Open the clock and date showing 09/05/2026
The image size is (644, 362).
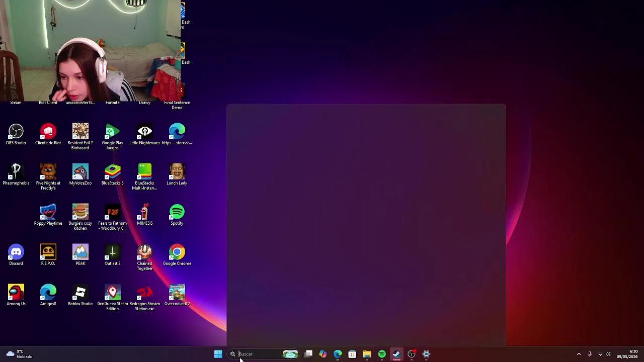[x=627, y=354]
